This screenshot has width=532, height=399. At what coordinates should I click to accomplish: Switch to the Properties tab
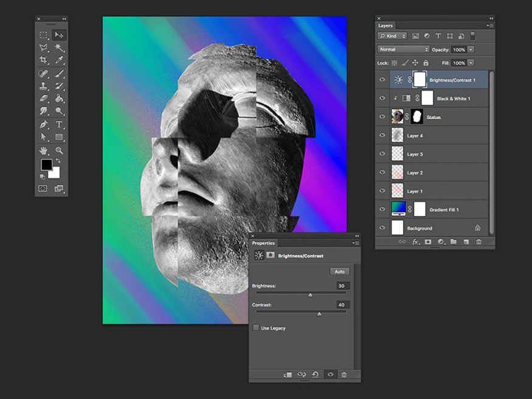(263, 243)
